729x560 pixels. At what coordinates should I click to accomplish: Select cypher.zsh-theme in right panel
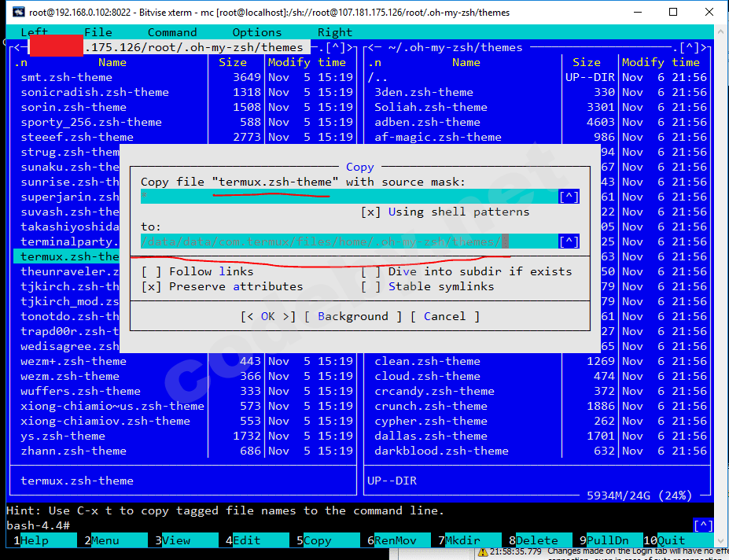431,421
